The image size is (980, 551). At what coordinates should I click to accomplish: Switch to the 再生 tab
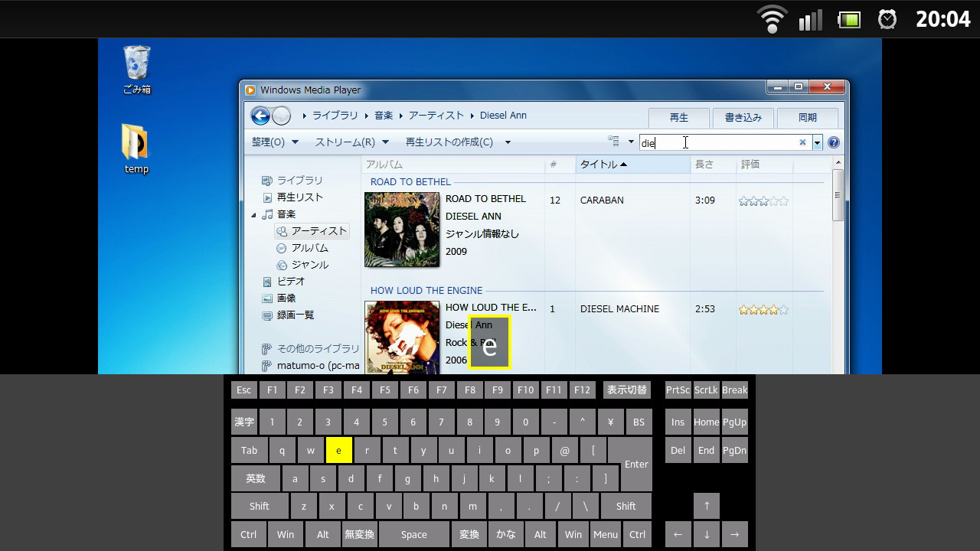pos(678,117)
